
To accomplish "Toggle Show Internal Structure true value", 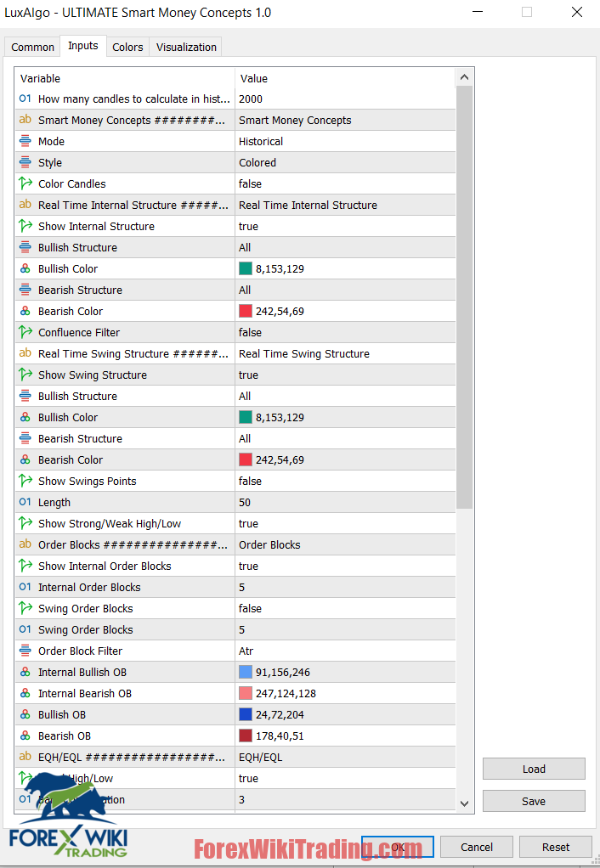I will (345, 227).
